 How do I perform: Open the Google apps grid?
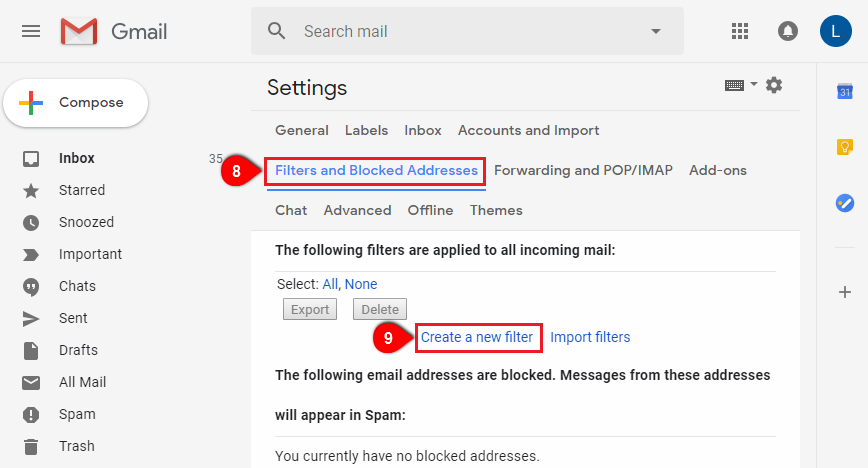[740, 31]
